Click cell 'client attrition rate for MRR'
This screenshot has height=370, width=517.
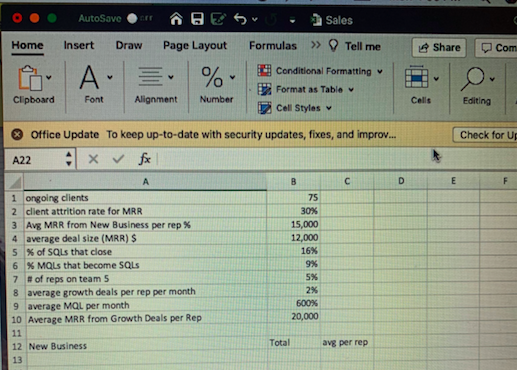pos(145,211)
